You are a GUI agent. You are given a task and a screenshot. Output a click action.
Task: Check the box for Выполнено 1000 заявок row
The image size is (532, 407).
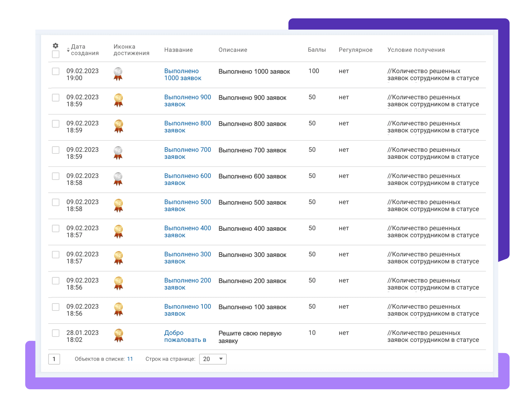click(56, 71)
